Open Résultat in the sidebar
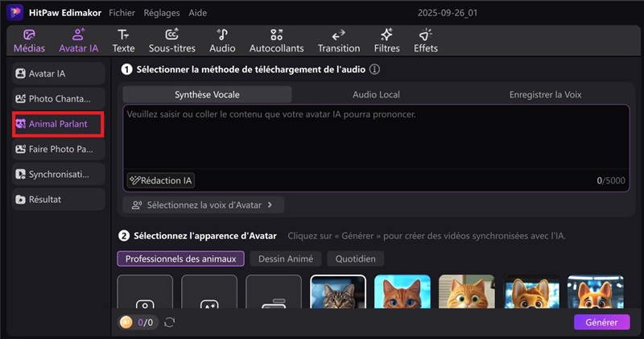This screenshot has width=644, height=339. [58, 199]
